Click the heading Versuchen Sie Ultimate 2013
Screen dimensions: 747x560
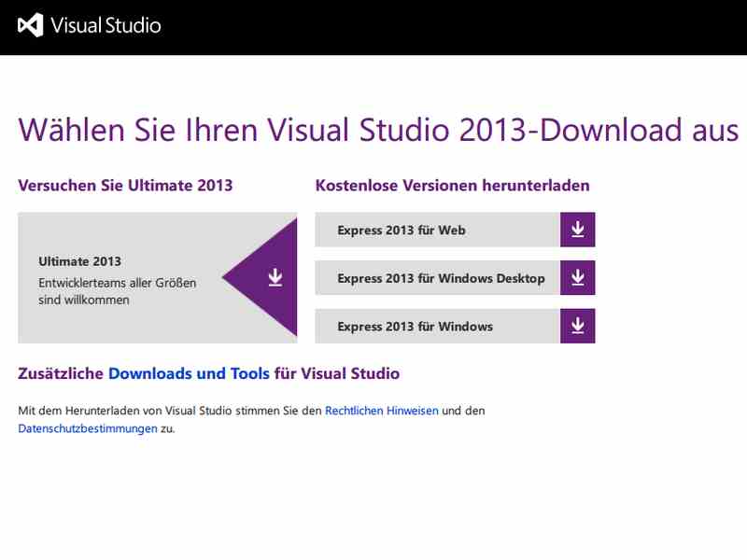pos(125,185)
